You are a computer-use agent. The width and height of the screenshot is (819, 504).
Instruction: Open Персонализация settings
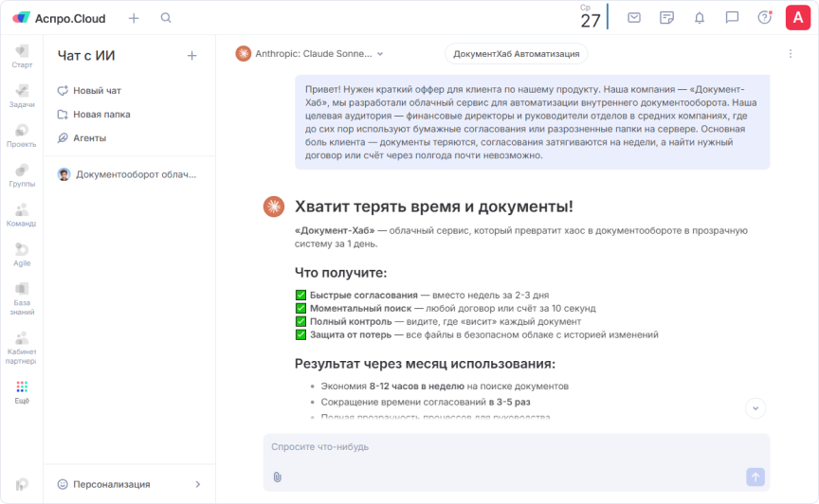tap(129, 484)
